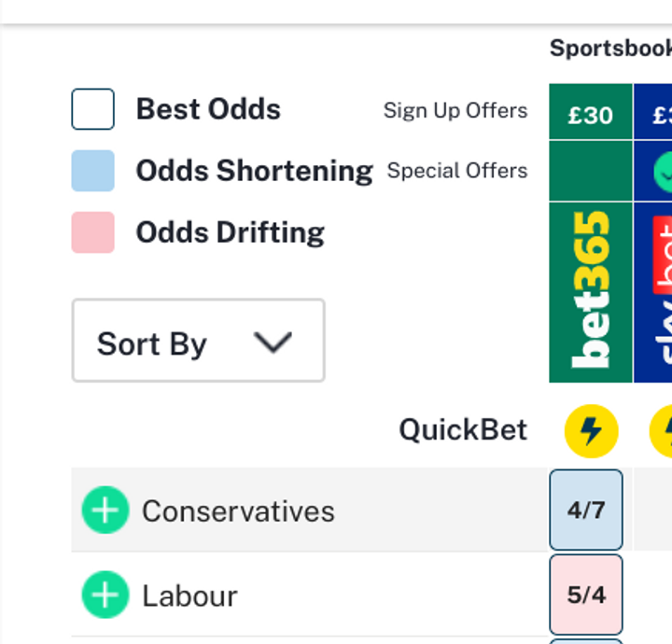The image size is (672, 644).
Task: Expand Labour with the green plus icon
Action: pyautogui.click(x=105, y=595)
